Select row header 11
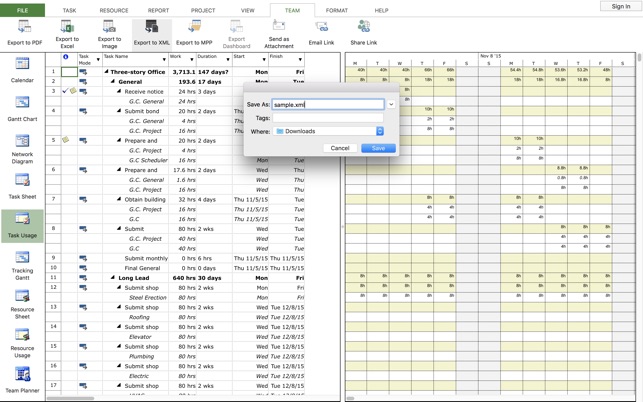Viewport: 643px width, 402px height. [x=53, y=278]
